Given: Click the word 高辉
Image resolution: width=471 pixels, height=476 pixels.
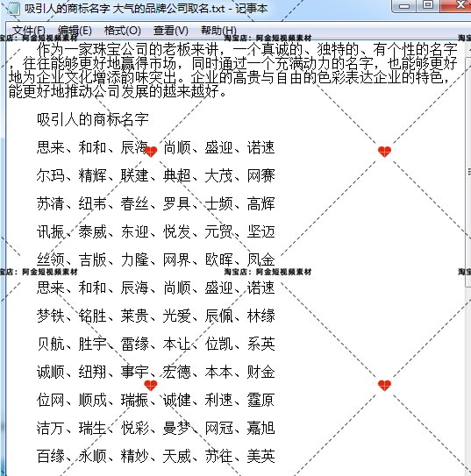Looking at the screenshot, I should 260,203.
